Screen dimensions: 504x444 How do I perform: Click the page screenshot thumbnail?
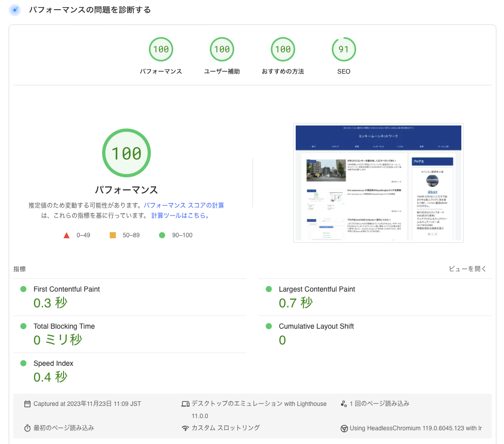pos(378,183)
